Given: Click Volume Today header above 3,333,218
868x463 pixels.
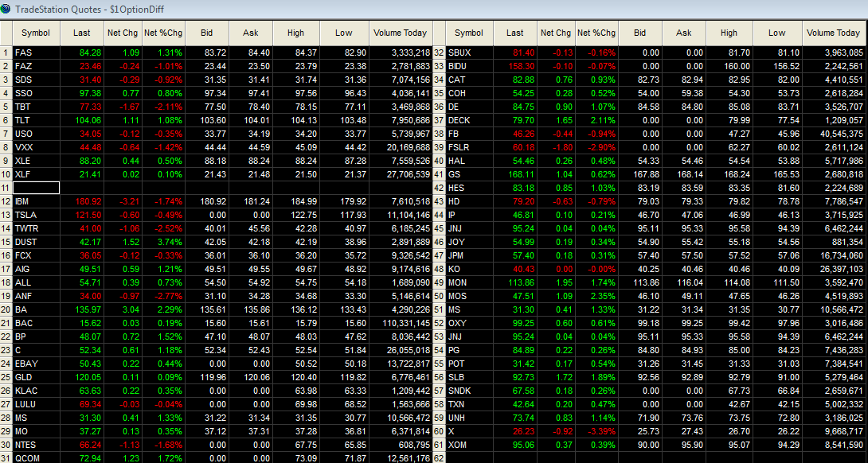Looking at the screenshot, I should [x=401, y=33].
